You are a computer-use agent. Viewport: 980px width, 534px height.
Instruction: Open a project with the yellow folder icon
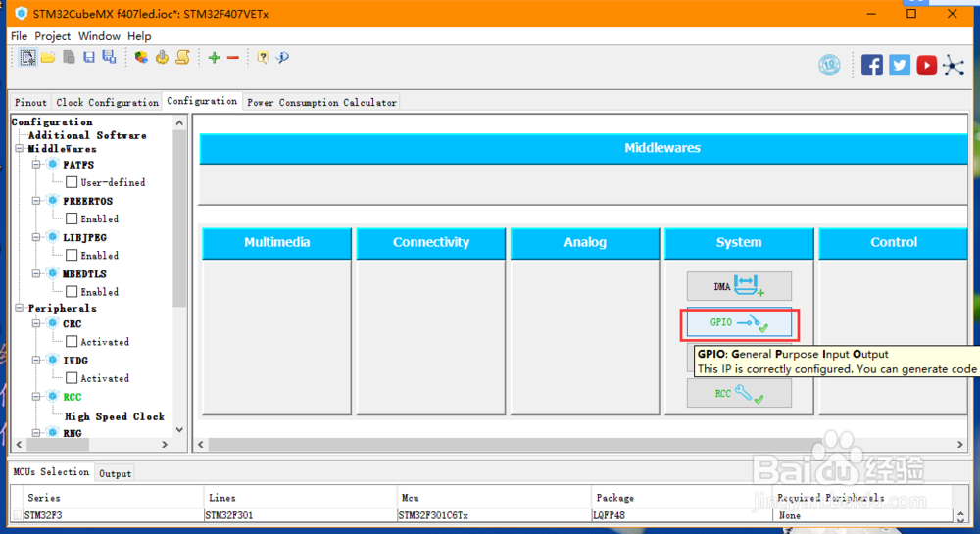(x=48, y=58)
